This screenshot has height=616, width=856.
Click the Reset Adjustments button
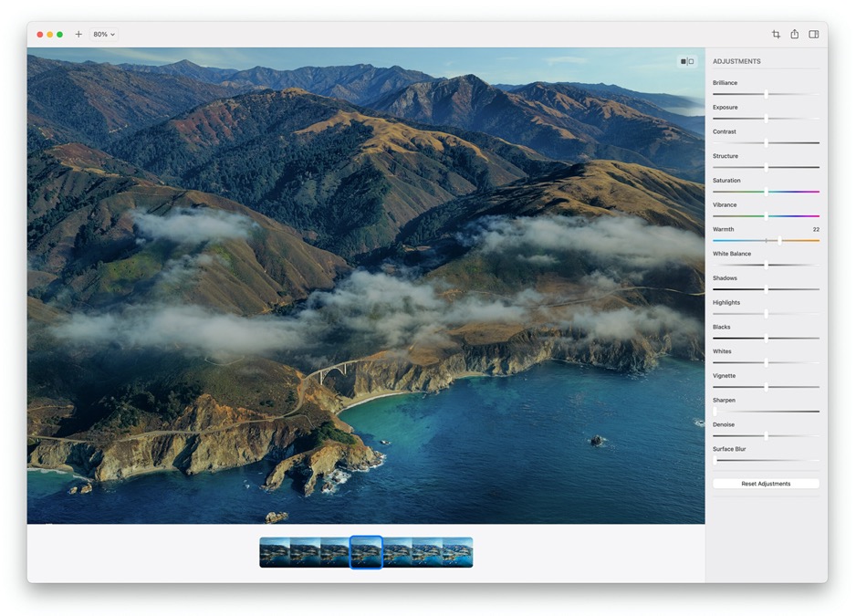766,484
